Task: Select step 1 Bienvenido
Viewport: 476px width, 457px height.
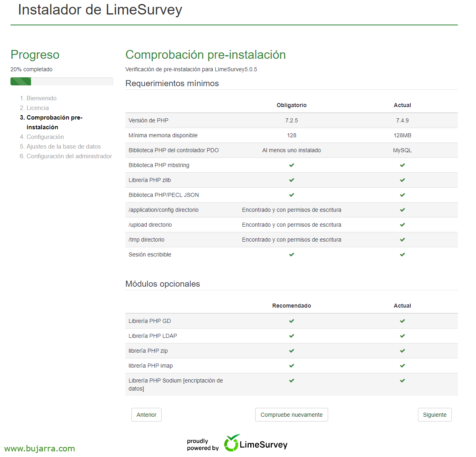Action: point(41,98)
